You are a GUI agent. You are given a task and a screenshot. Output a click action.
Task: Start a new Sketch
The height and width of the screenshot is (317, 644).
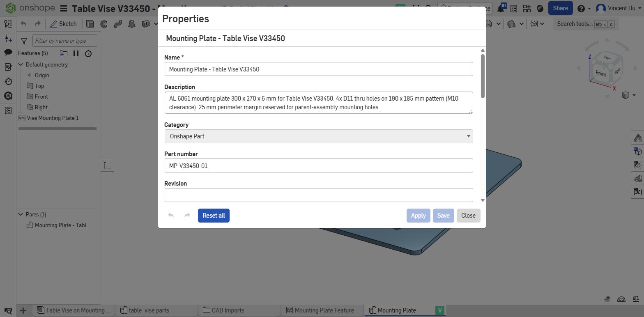coord(63,24)
